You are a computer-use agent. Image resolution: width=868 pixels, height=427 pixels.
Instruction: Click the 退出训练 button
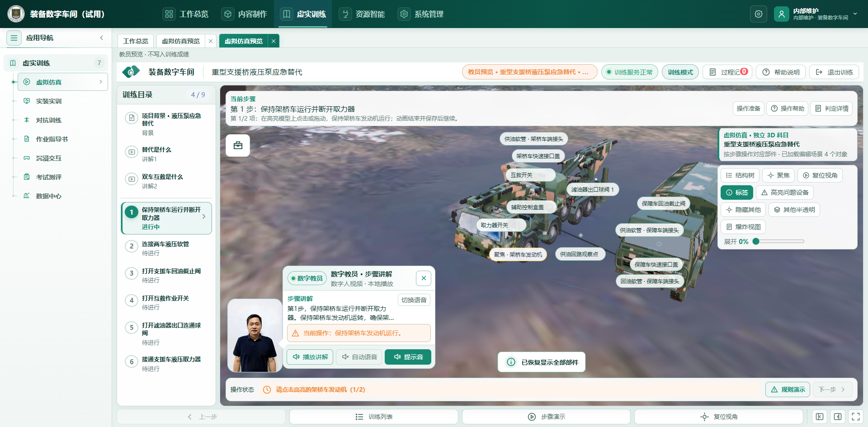(834, 72)
